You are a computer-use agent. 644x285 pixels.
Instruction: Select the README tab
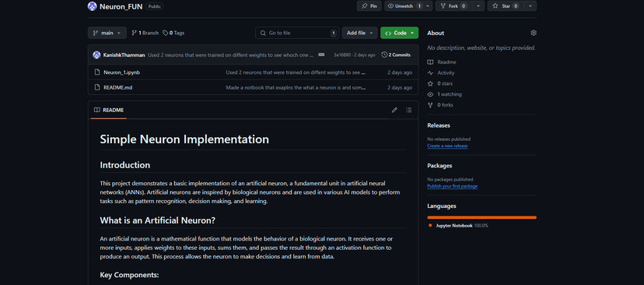click(x=109, y=111)
